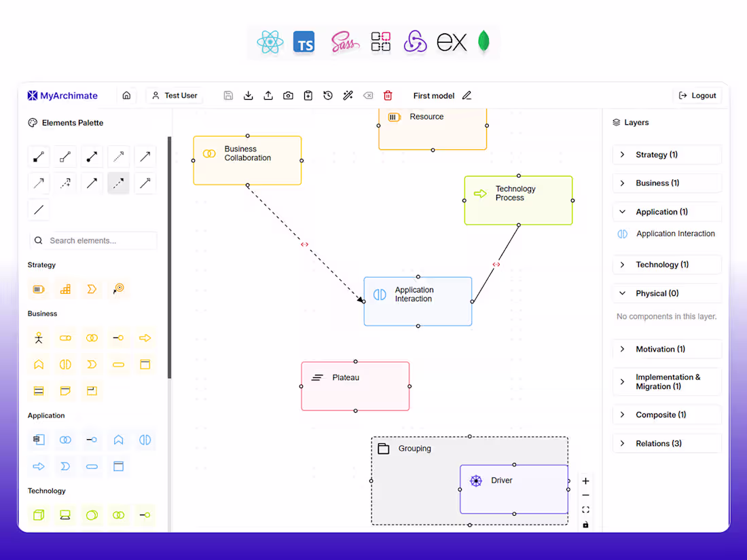Select Application Interaction in the Layers list

click(667, 234)
